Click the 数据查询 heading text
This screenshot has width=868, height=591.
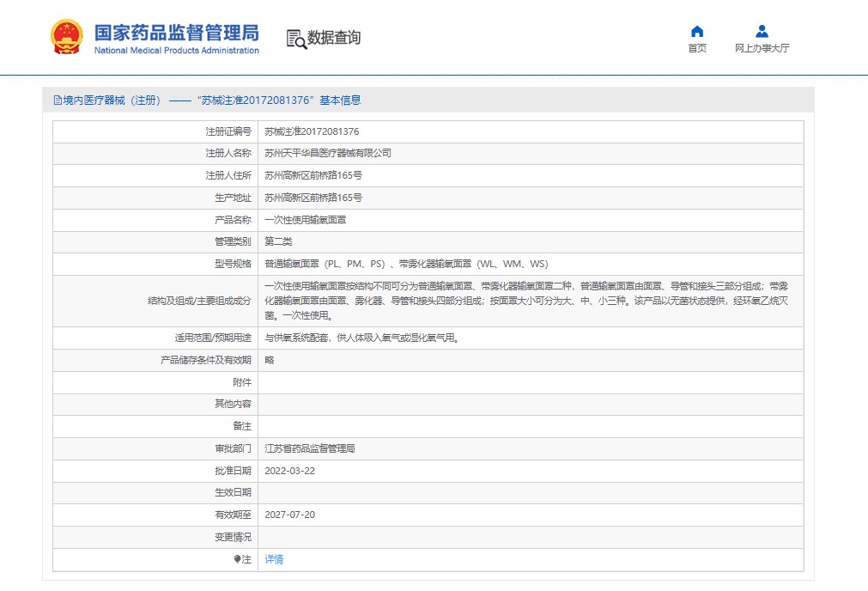(334, 38)
